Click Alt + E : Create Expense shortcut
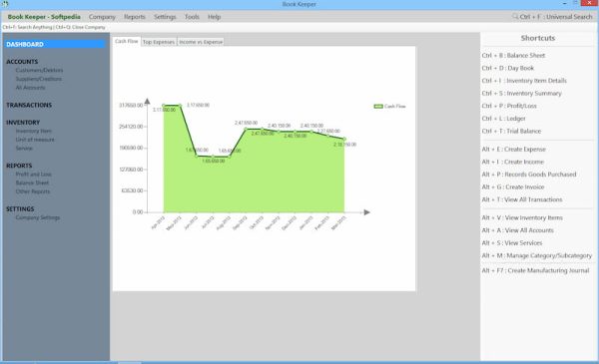Viewport: 599px width, 364px height. click(x=514, y=150)
